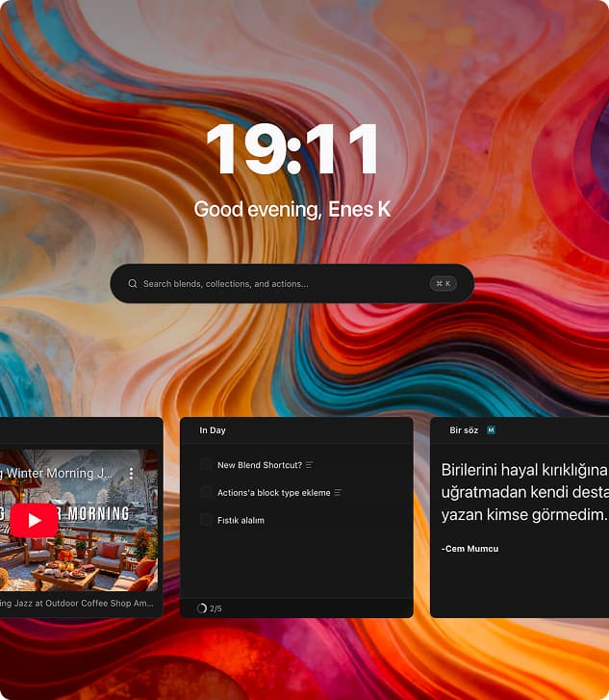
Task: Select the New Blend Shortcut? task text
Action: pyautogui.click(x=260, y=465)
